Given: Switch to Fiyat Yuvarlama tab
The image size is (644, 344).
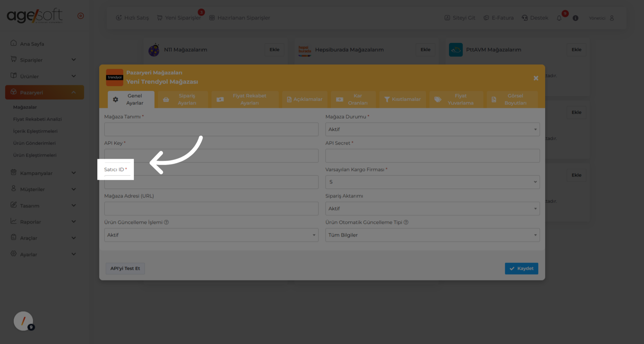Looking at the screenshot, I should coord(456,99).
